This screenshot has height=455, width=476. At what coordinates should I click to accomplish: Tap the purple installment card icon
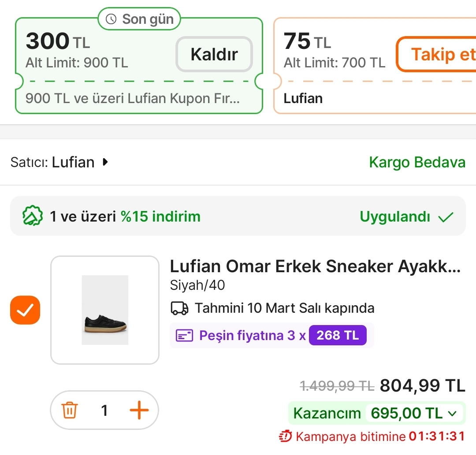[x=185, y=336]
